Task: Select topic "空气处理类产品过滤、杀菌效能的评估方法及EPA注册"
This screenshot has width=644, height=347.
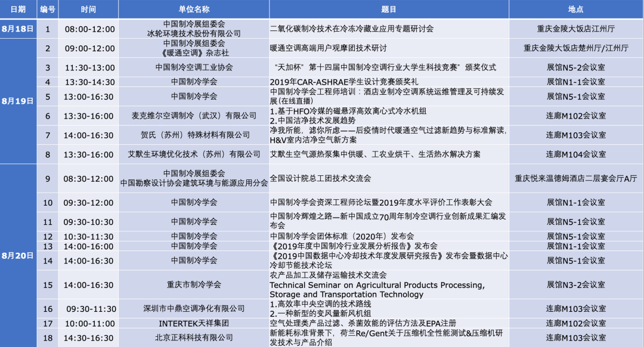Action: [363, 323]
